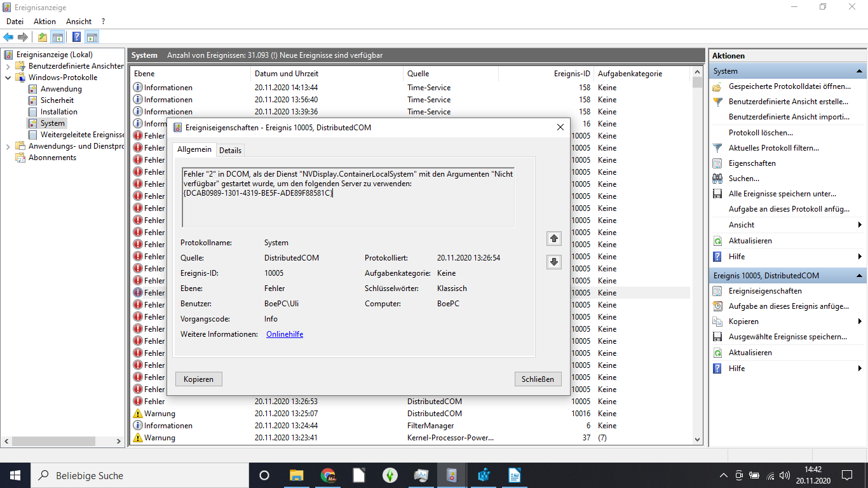
Task: Open the Onlinehilfe link
Action: tap(285, 334)
